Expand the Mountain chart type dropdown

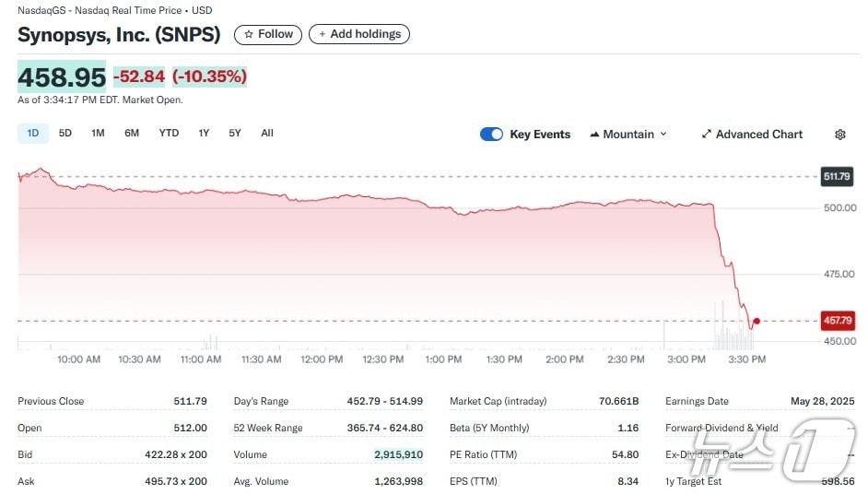tap(663, 135)
